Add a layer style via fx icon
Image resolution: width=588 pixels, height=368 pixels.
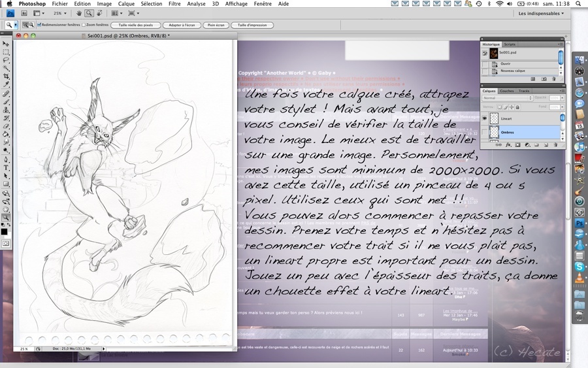tap(508, 145)
